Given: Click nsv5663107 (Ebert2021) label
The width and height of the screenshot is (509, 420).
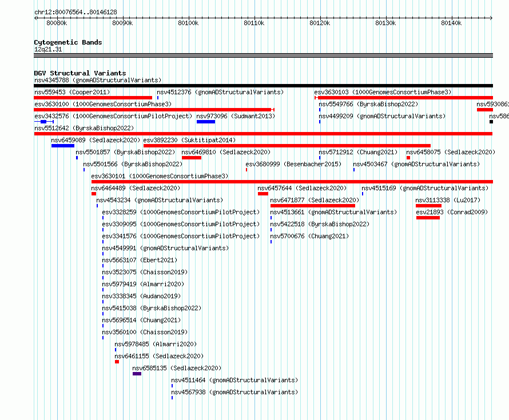Looking at the screenshot, I should click(x=140, y=260).
